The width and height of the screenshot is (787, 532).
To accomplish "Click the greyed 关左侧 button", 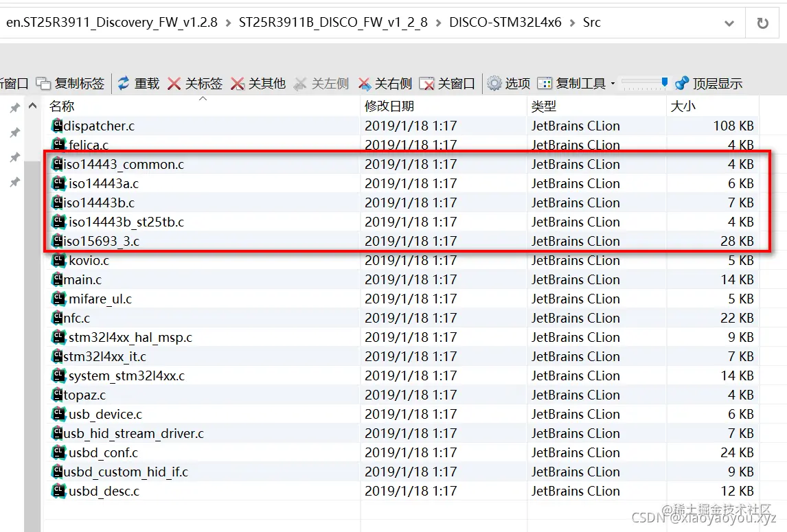I will pyautogui.click(x=321, y=83).
